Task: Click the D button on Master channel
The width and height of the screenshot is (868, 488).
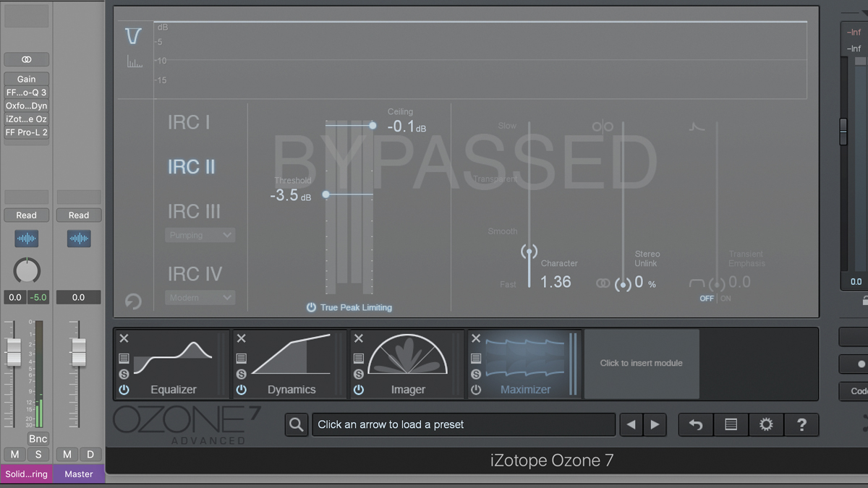Action: (x=90, y=454)
